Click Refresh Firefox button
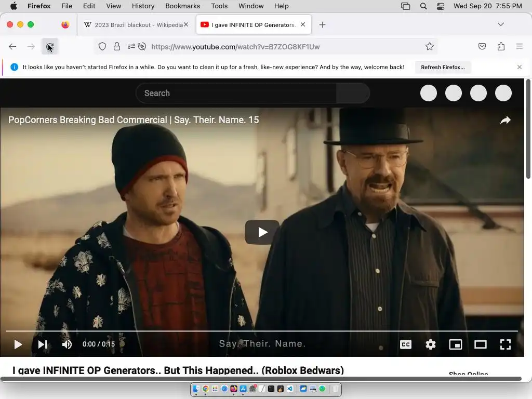Image resolution: width=532 pixels, height=399 pixels. [x=443, y=67]
